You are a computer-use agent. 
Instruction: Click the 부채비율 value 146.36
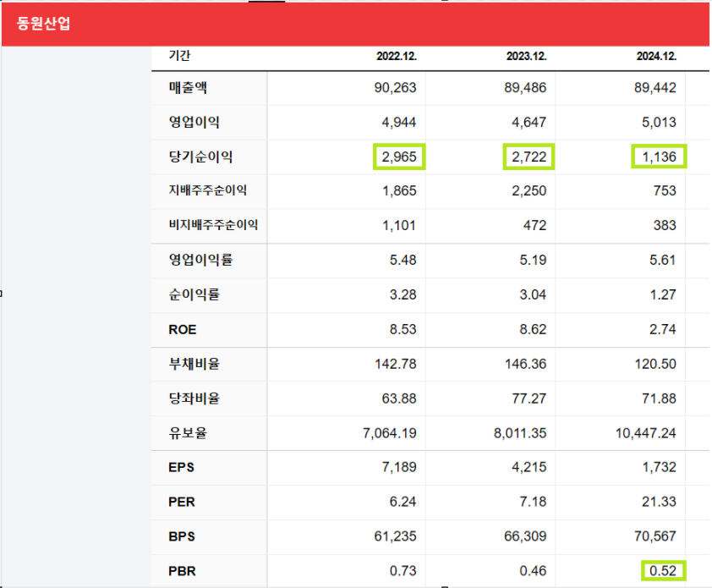(x=525, y=364)
